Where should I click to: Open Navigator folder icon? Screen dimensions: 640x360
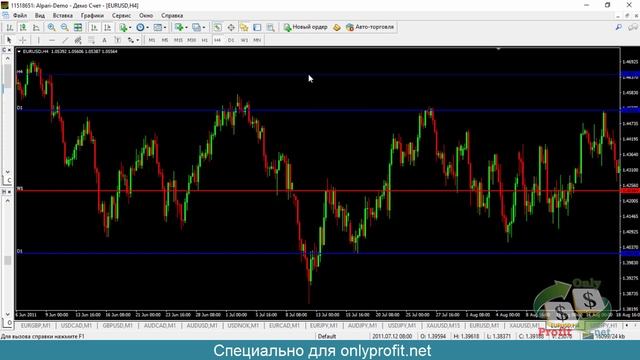click(244, 27)
